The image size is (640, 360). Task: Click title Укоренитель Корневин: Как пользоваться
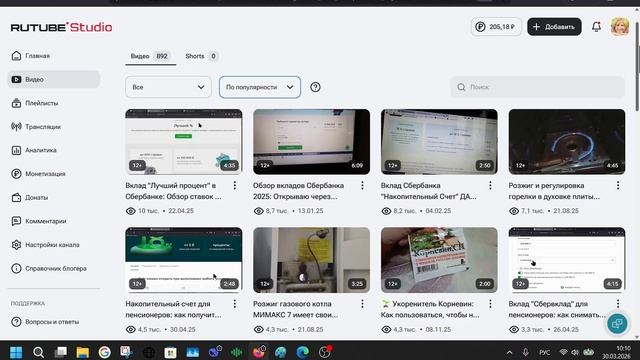click(x=430, y=309)
